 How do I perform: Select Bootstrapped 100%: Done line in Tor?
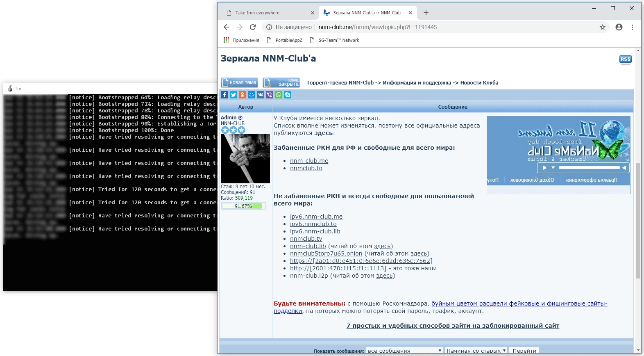tap(121, 130)
